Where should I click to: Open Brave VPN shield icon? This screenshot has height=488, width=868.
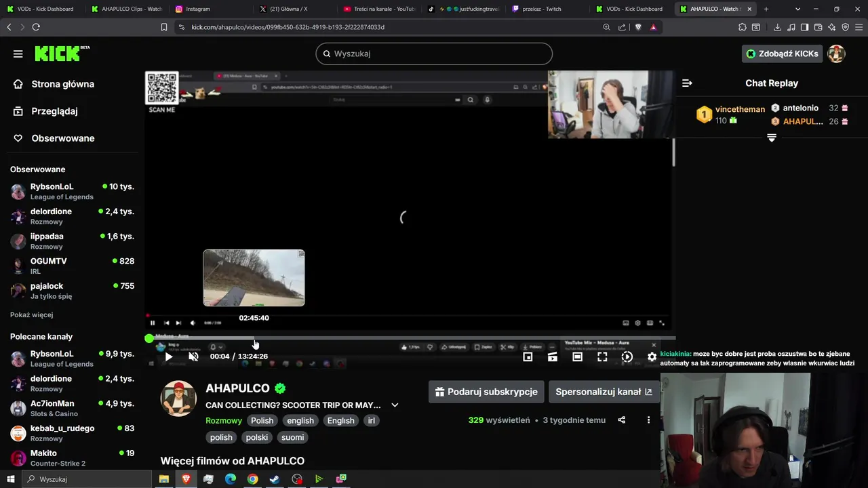point(846,27)
